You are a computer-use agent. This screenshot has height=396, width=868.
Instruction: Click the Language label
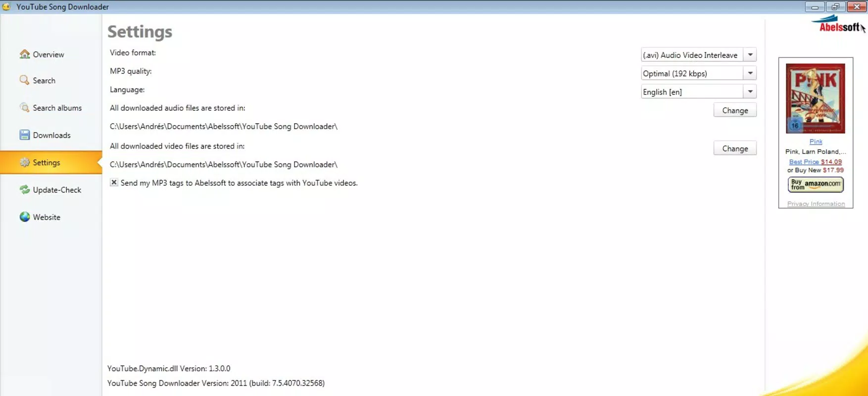pos(127,90)
